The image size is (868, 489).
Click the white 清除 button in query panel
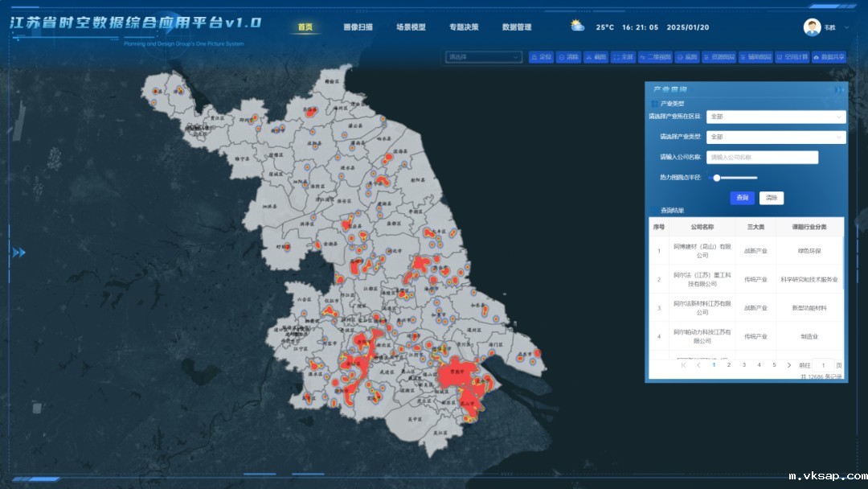click(x=771, y=198)
